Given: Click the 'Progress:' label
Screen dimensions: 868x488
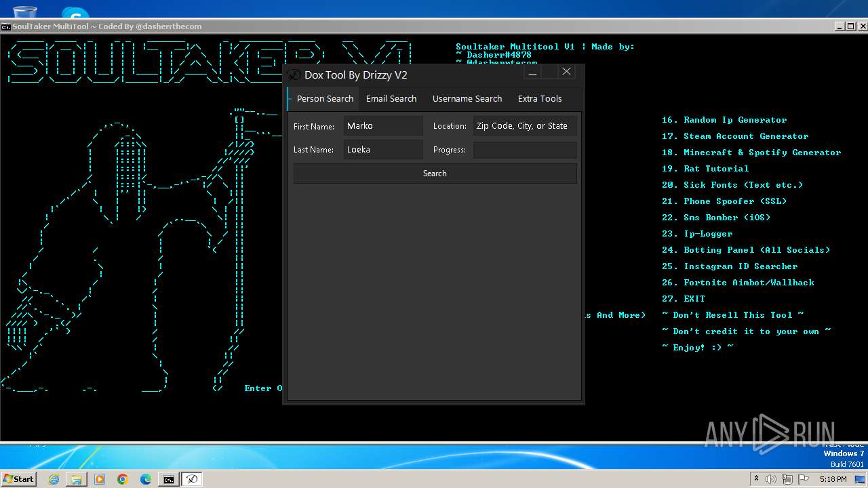Looking at the screenshot, I should click(450, 150).
